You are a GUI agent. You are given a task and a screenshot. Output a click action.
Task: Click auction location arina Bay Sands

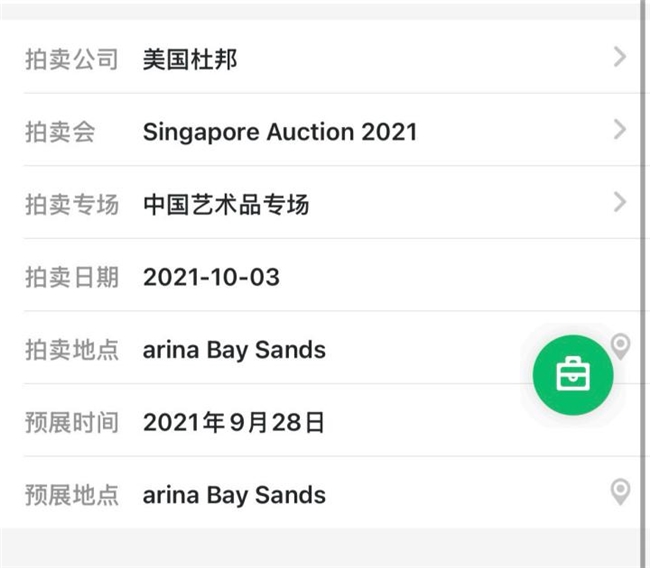[x=234, y=350]
